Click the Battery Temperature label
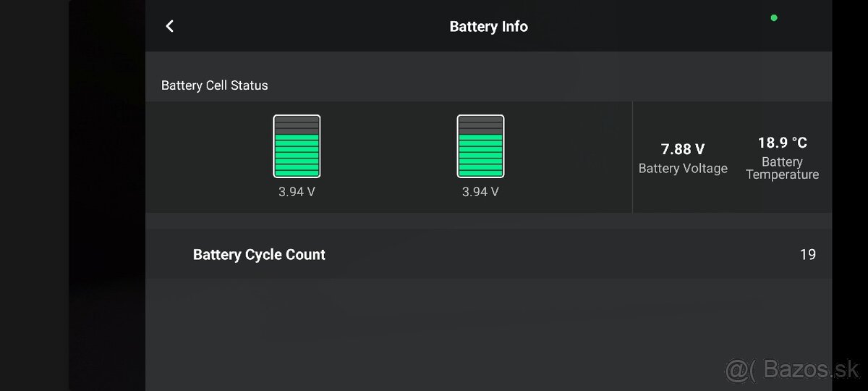 782,168
